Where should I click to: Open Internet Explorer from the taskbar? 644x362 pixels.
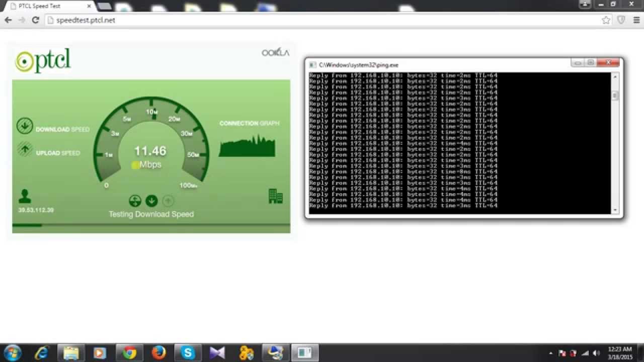42,353
